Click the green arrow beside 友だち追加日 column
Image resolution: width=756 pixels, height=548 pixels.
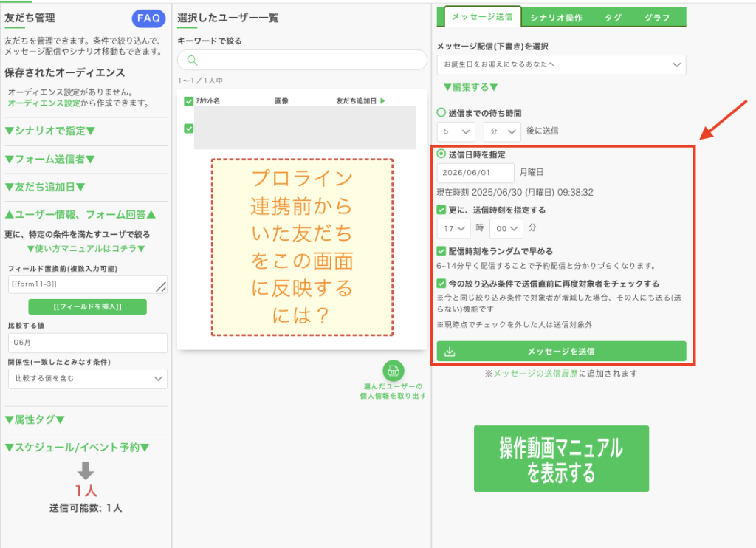click(382, 100)
